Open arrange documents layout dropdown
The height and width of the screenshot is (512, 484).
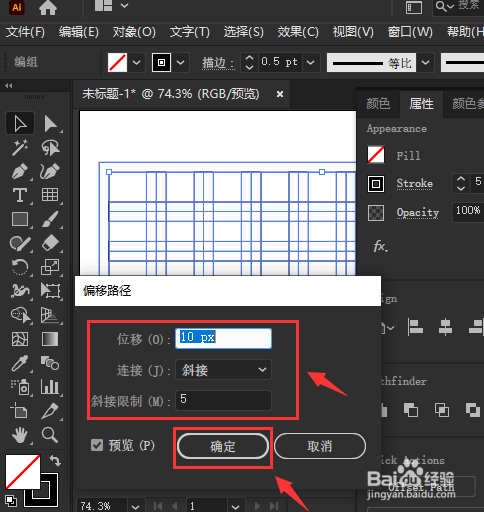[x=124, y=6]
